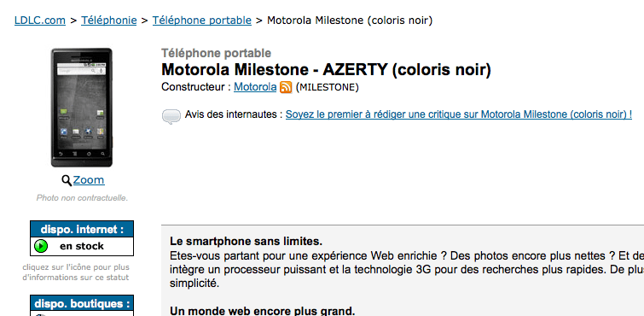Click the 'dispo. boutiques' header box

(82, 304)
